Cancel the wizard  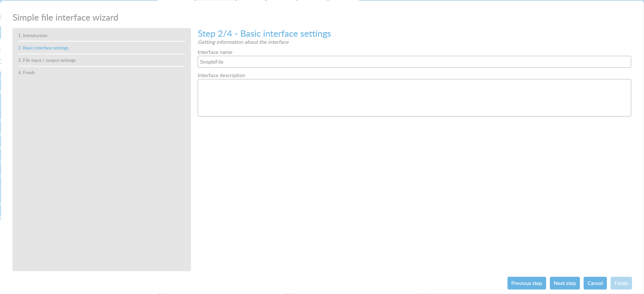595,283
